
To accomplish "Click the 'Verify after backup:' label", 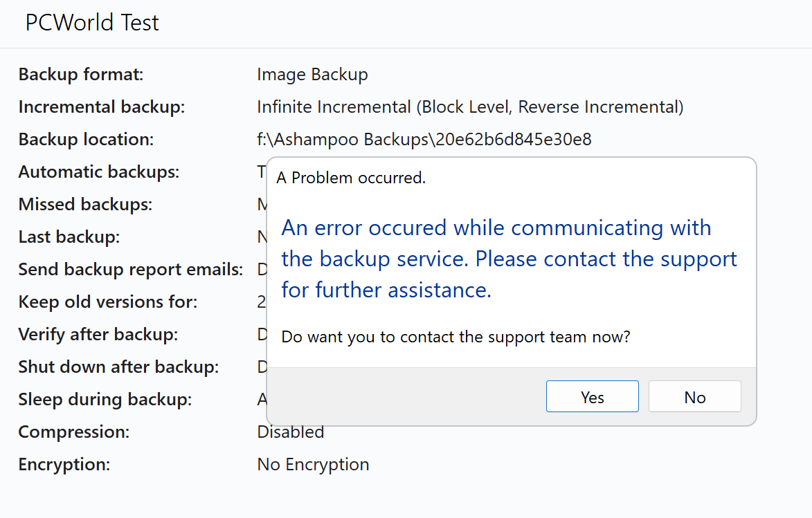I will pos(98,335).
